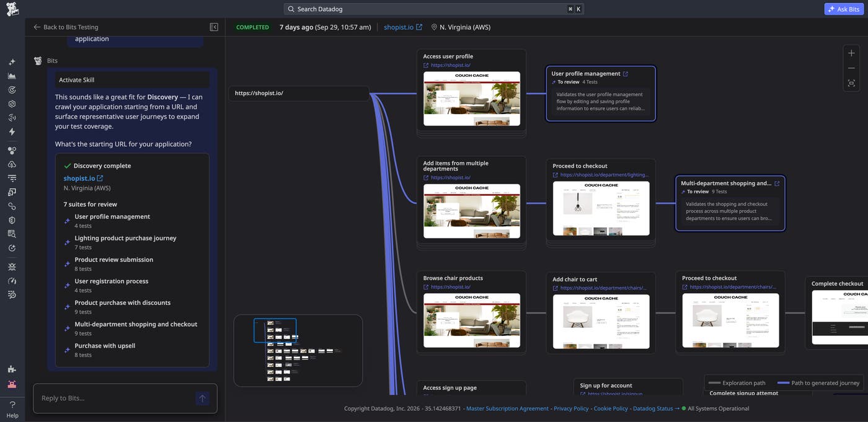Open User profile management external link icon

(626, 74)
